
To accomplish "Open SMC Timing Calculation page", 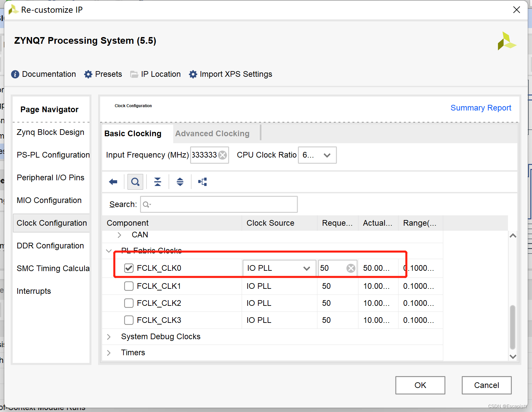I will click(x=53, y=268).
